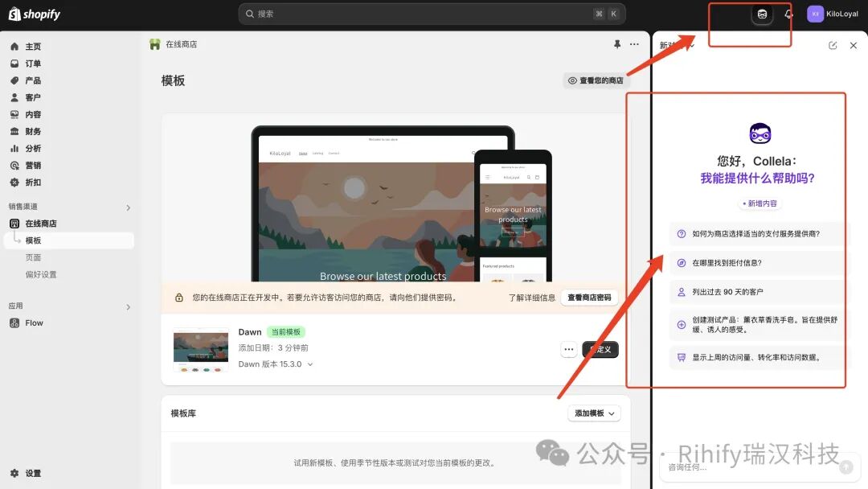Open the Sidekick assistant icon in top bar

(x=762, y=14)
